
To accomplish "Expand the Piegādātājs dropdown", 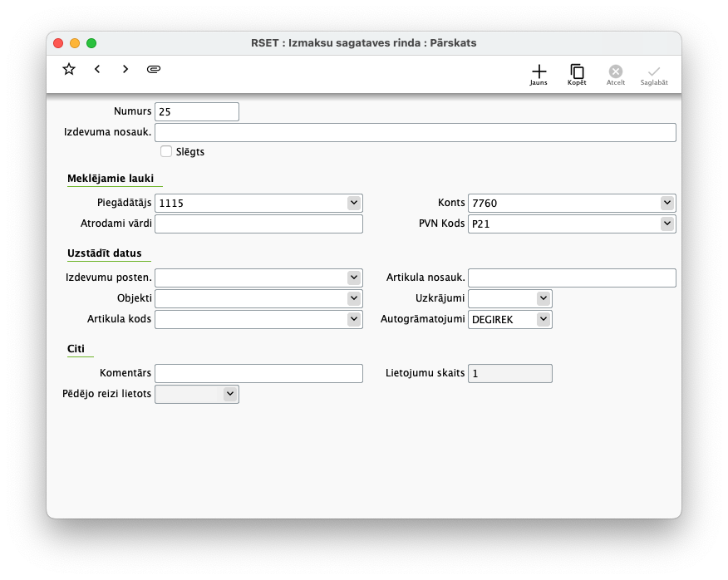I will (x=353, y=203).
